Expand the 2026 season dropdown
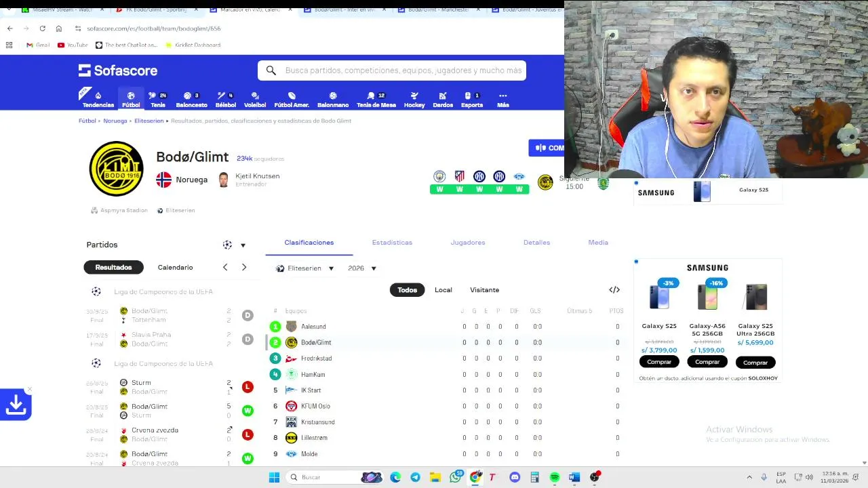868x488 pixels. tap(361, 268)
